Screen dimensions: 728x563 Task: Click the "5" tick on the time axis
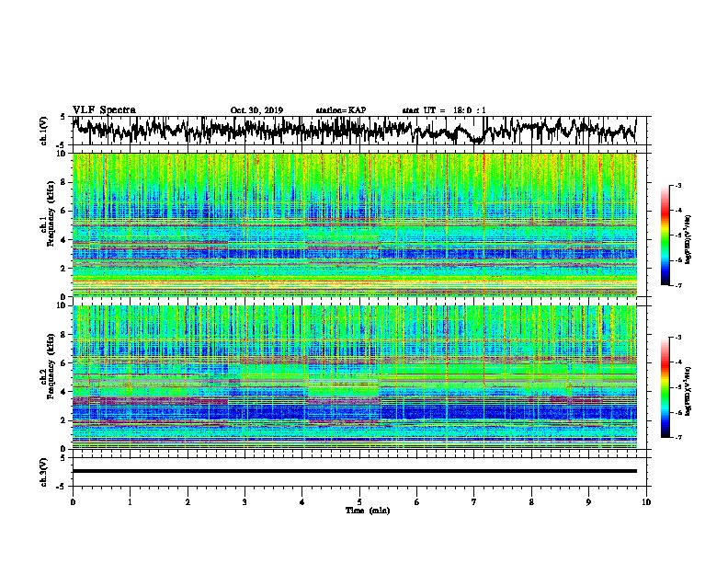359,502
